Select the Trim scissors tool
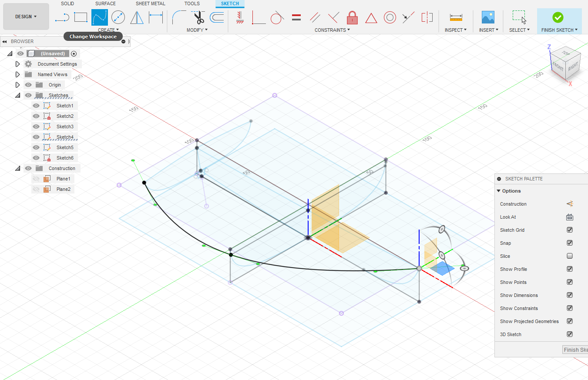This screenshot has width=588, height=380. pyautogui.click(x=199, y=17)
